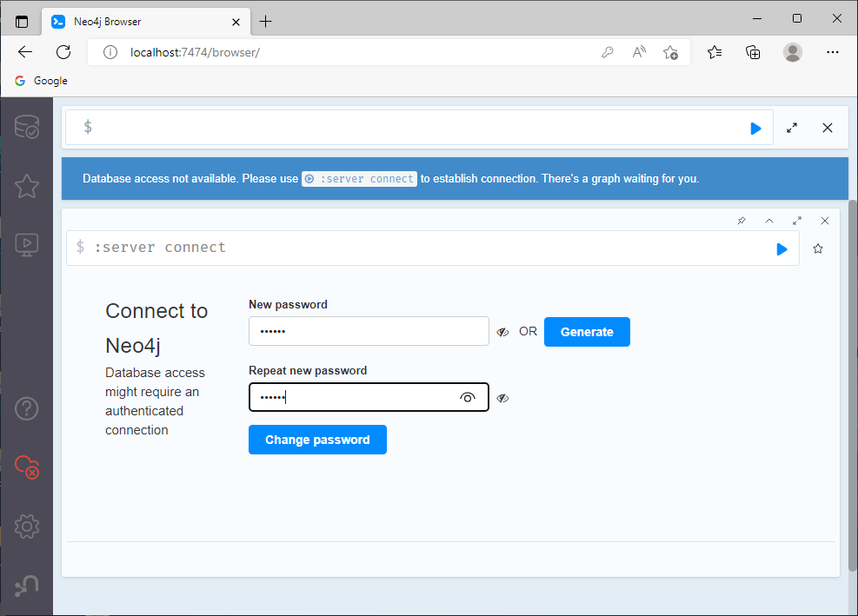Click the Change password button
The image size is (858, 616).
[x=317, y=440]
